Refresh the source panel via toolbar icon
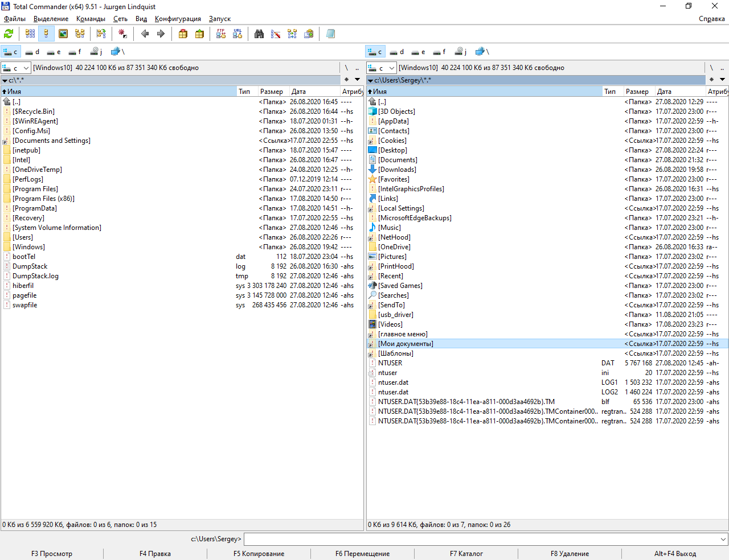The image size is (729, 560). coord(9,34)
